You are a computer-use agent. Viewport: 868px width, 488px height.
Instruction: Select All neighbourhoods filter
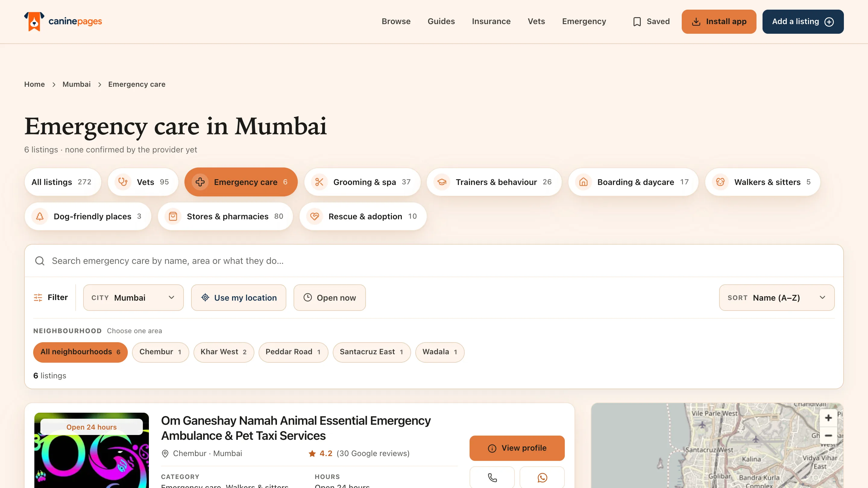[x=80, y=352]
